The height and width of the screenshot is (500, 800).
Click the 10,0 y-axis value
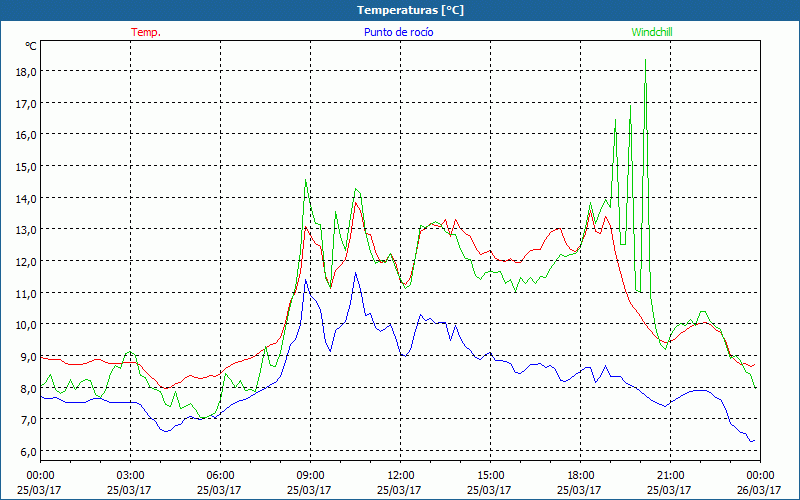coord(27,324)
